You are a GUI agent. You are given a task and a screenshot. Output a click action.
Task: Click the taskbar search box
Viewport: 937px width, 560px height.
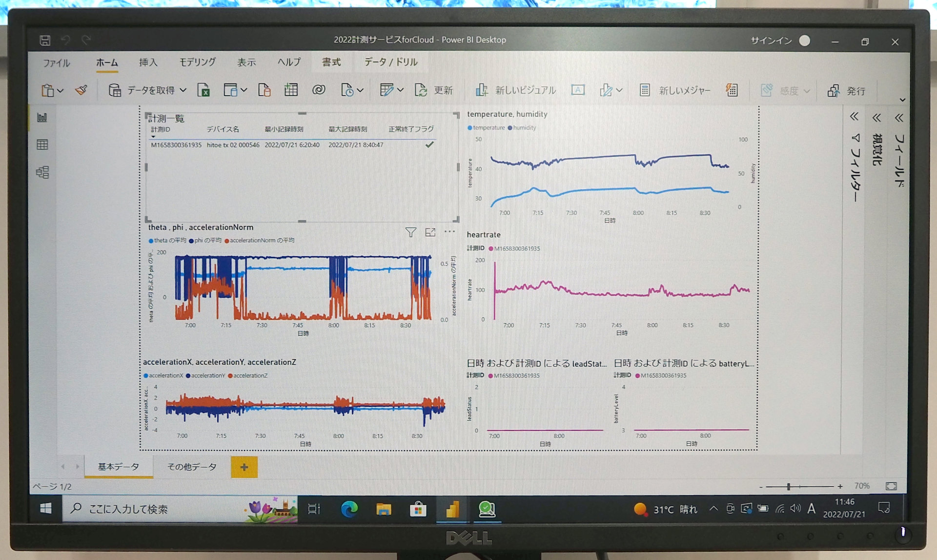click(180, 509)
